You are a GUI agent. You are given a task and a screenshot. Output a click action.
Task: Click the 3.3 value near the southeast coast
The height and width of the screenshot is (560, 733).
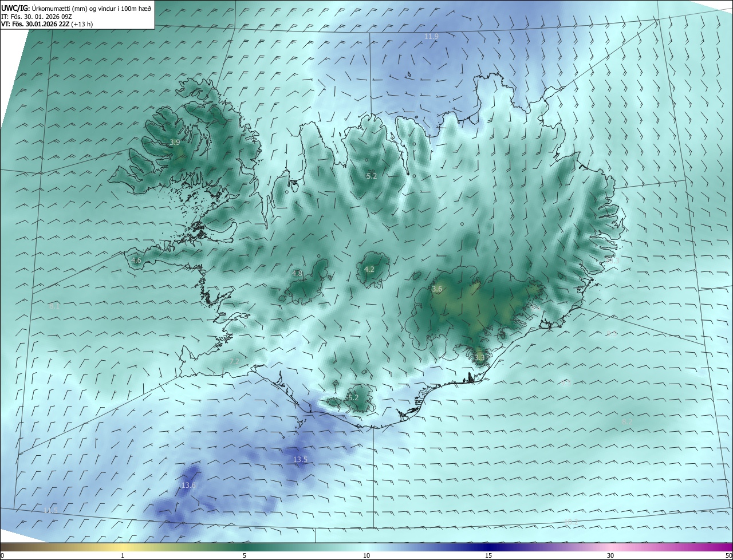tap(479, 357)
